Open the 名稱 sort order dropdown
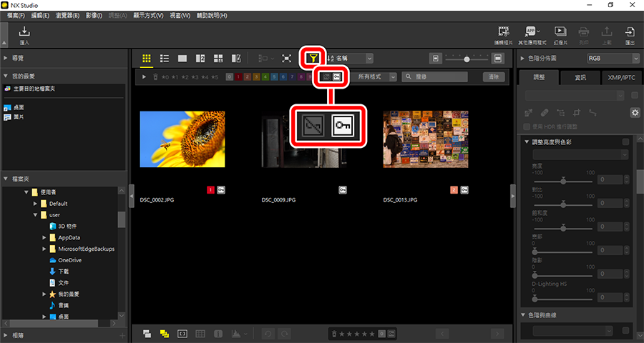The width and height of the screenshot is (644, 343). point(350,59)
